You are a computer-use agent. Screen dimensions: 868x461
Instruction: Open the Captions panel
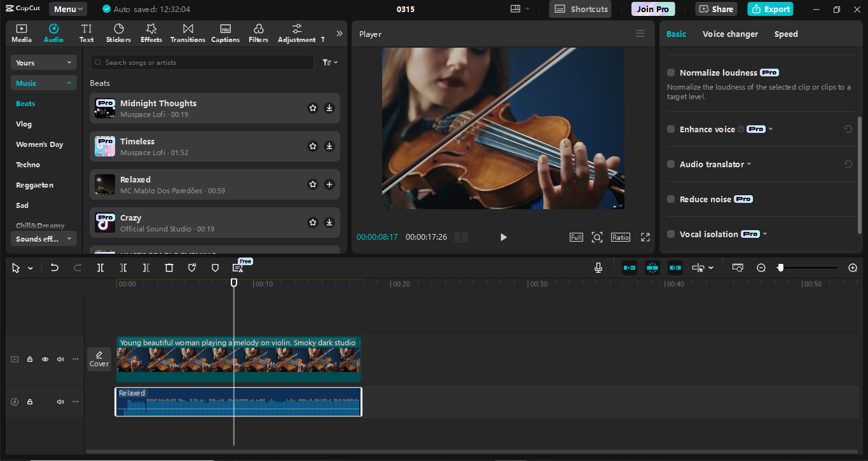(x=225, y=32)
